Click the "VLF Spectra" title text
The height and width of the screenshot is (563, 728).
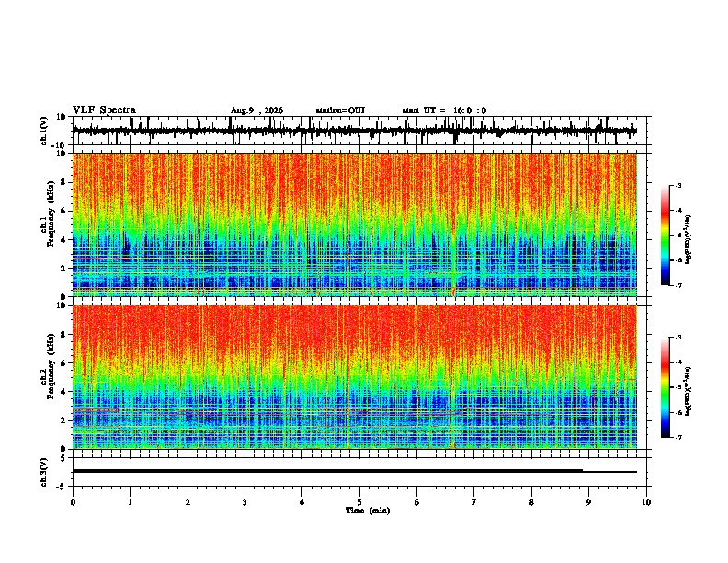click(104, 110)
